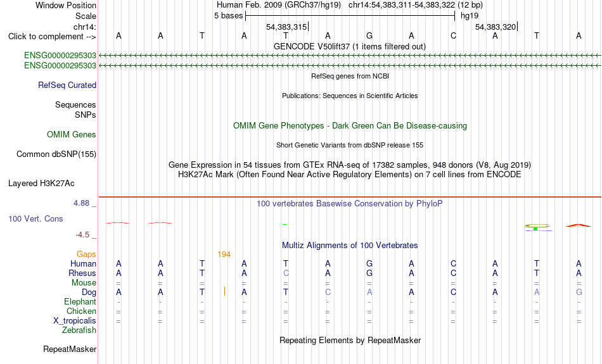Click the faded C mismatch in Dog row
The image size is (602, 364).
[328, 292]
